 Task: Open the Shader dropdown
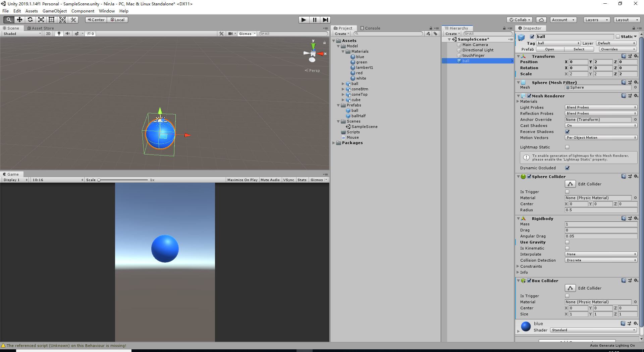593,330
